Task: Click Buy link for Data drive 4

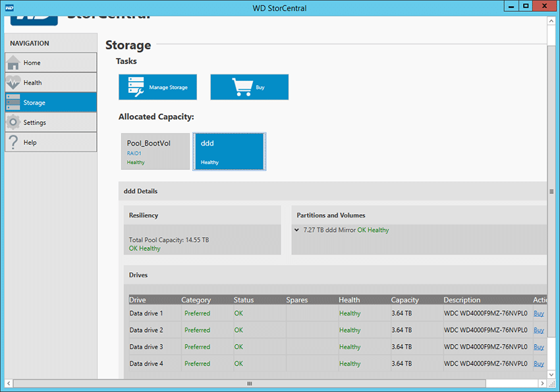Action: [x=538, y=364]
